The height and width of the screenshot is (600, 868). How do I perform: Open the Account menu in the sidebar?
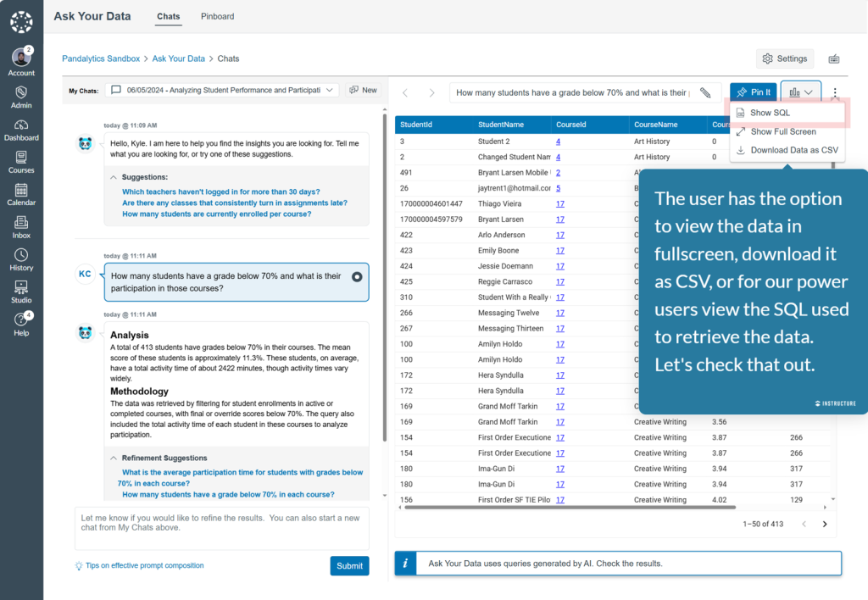point(21,61)
